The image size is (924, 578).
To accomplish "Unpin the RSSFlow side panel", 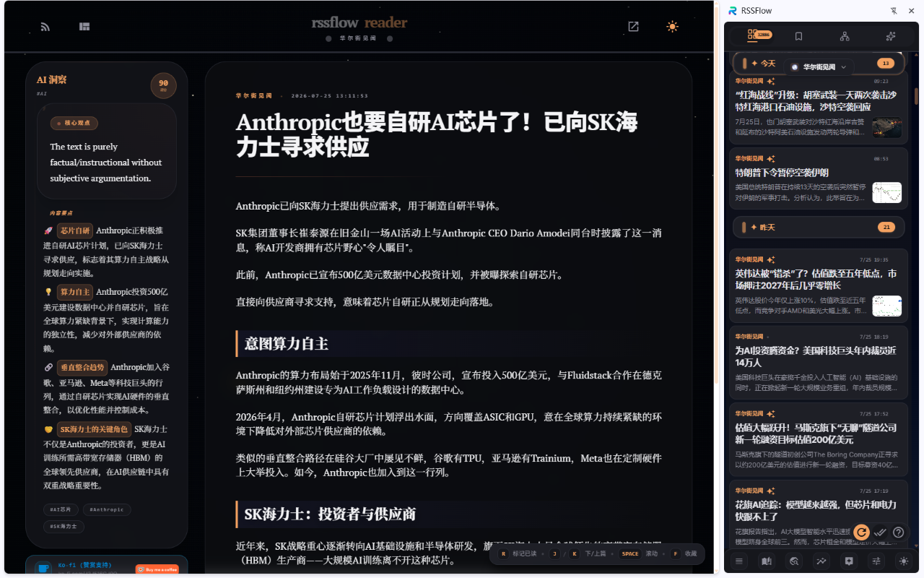I will pos(894,11).
